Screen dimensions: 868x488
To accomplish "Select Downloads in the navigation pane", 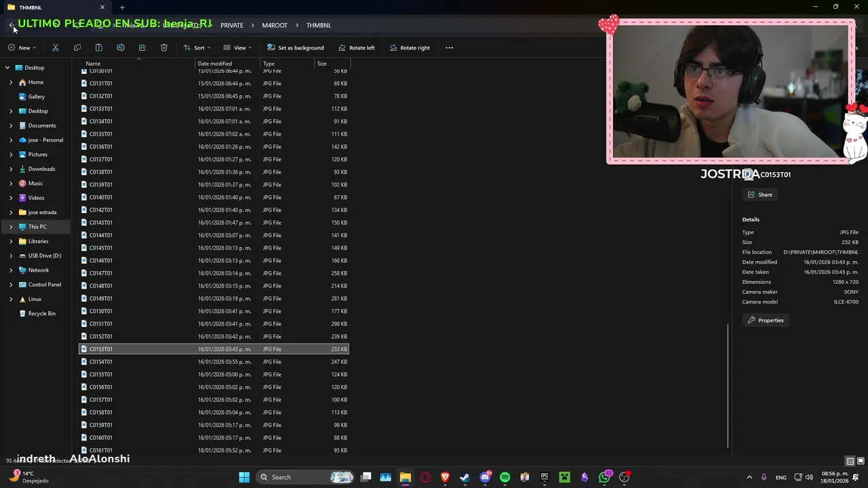I will [x=41, y=169].
